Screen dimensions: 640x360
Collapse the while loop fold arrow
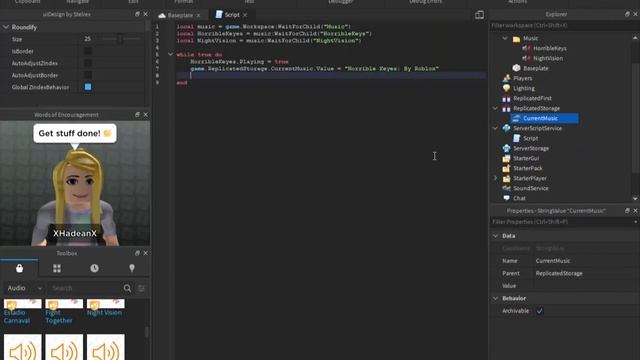click(170, 54)
